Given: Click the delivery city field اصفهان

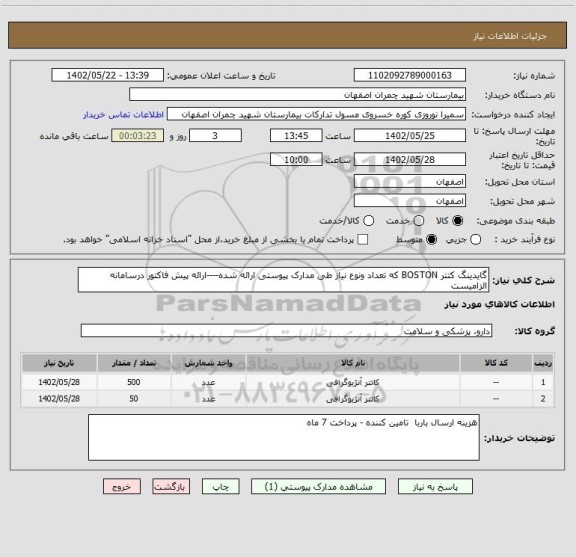Looking at the screenshot, I should pos(410,201).
